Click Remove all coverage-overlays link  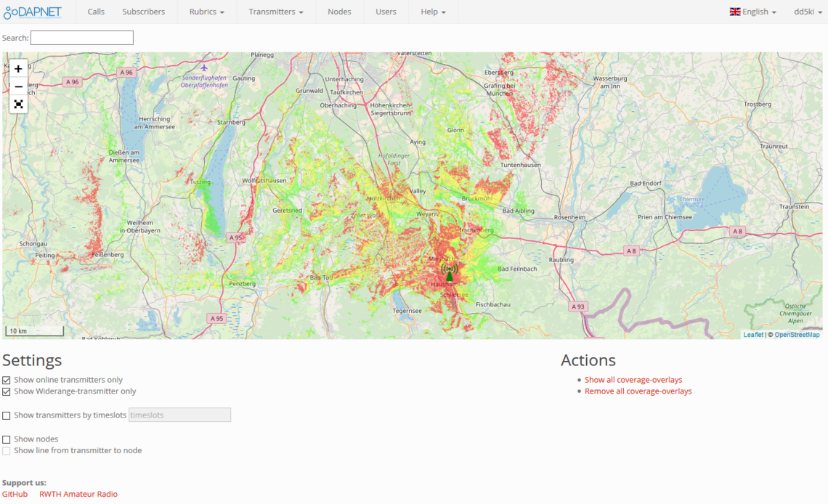[638, 391]
